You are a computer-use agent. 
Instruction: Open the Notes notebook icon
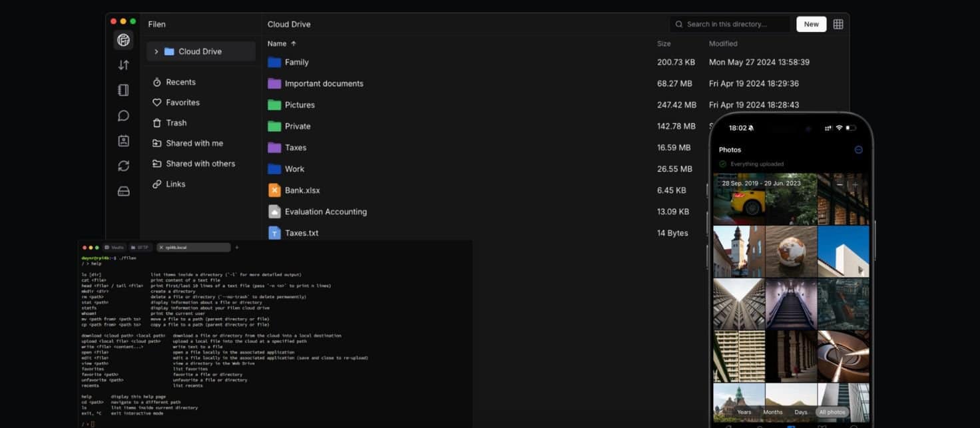[x=123, y=91]
